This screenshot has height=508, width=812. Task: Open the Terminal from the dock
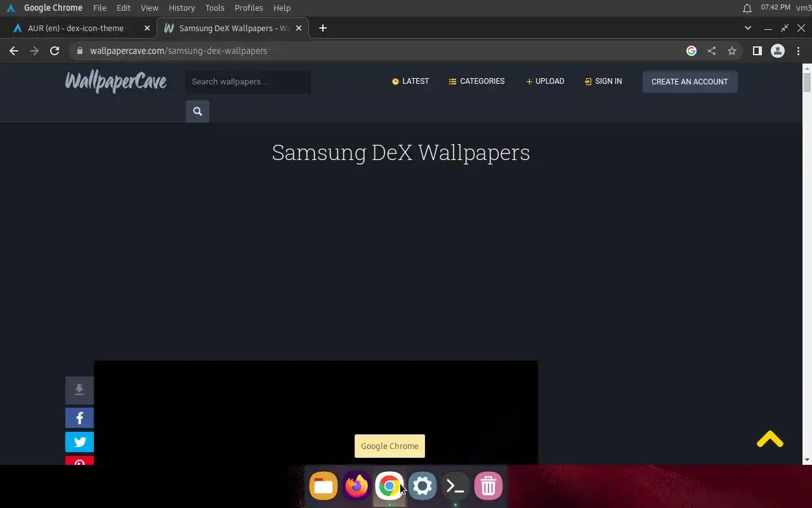[x=455, y=486]
